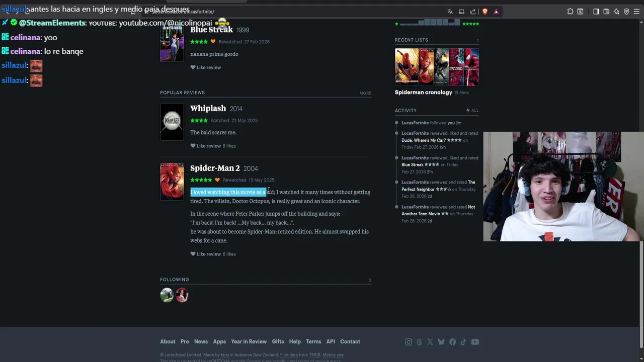The height and width of the screenshot is (362, 644).
Task: Open Letterboxd Threads footer icon
Action: coord(420,342)
